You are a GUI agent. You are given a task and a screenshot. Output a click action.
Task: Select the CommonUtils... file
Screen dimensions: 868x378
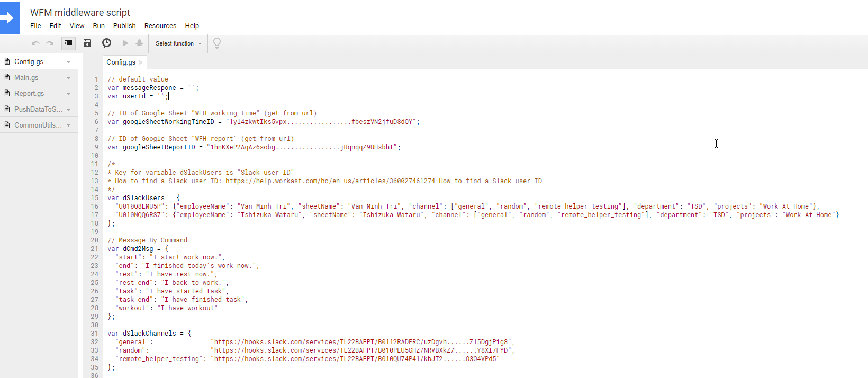[38, 125]
